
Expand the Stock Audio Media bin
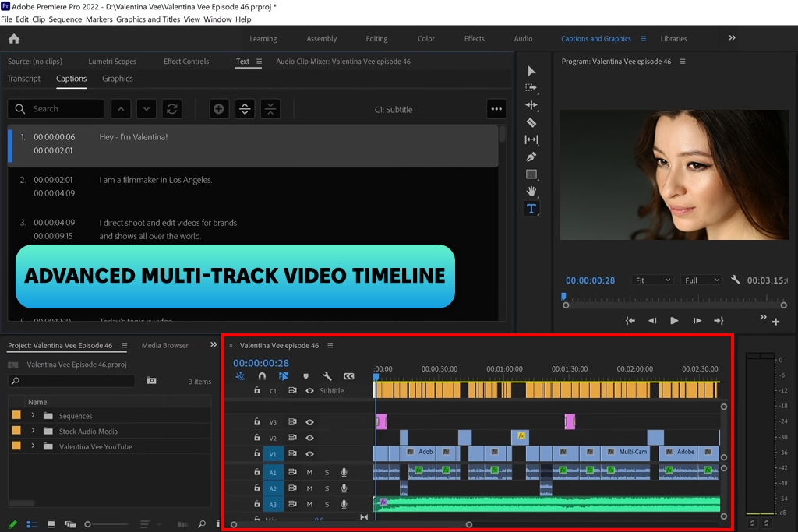(33, 431)
